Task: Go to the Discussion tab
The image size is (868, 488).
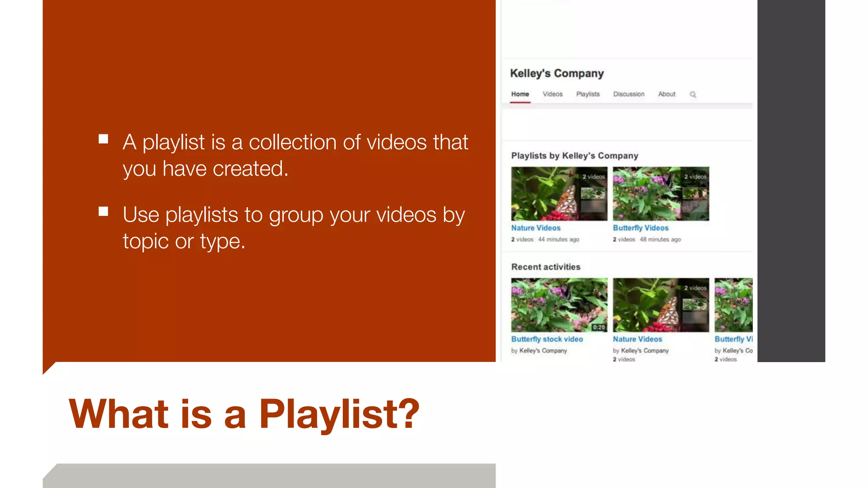Action: (x=629, y=94)
